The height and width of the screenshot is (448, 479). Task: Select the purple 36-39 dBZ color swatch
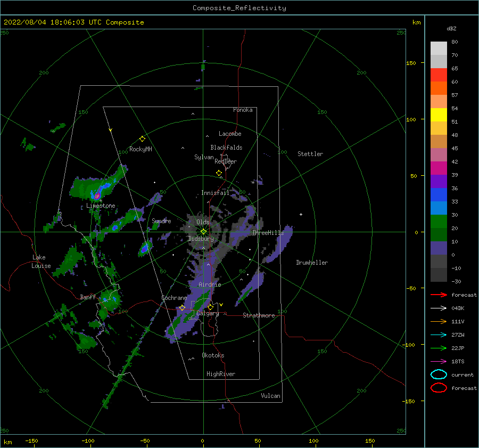[439, 181]
